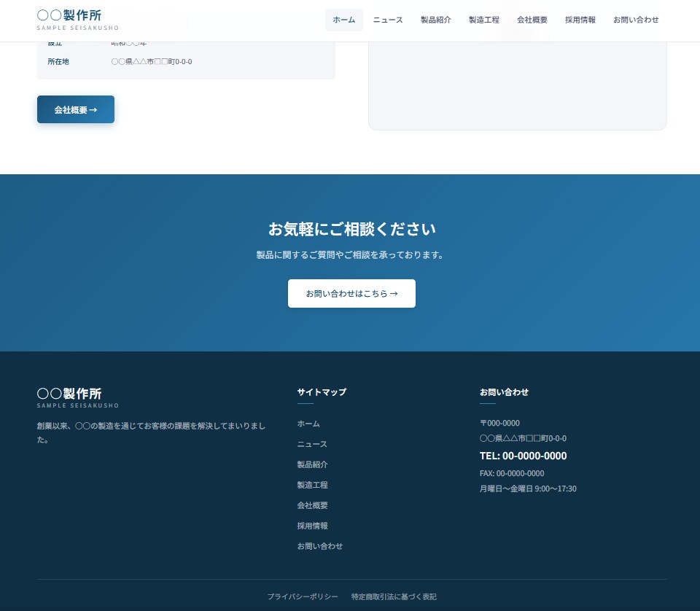700x611 pixels.
Task: Click business hours 月曜日〜金曜日 9:00〜17:30
Action: pos(528,489)
